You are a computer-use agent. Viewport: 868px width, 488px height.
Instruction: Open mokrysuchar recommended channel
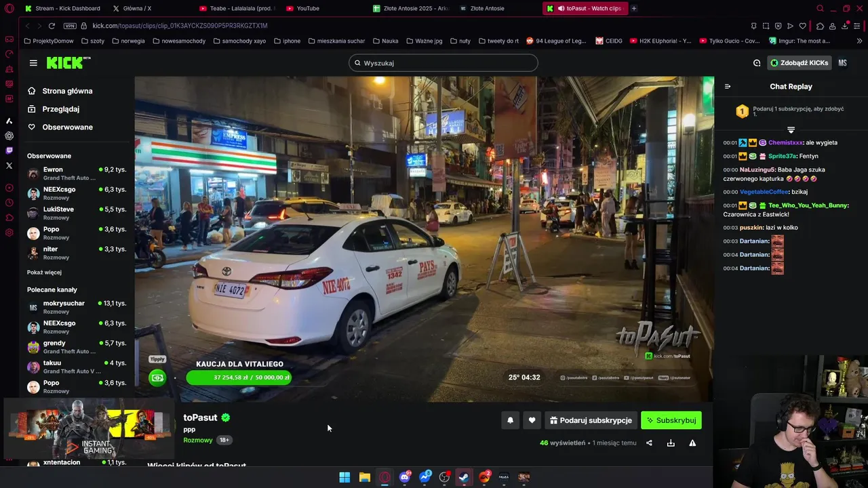[x=77, y=307]
